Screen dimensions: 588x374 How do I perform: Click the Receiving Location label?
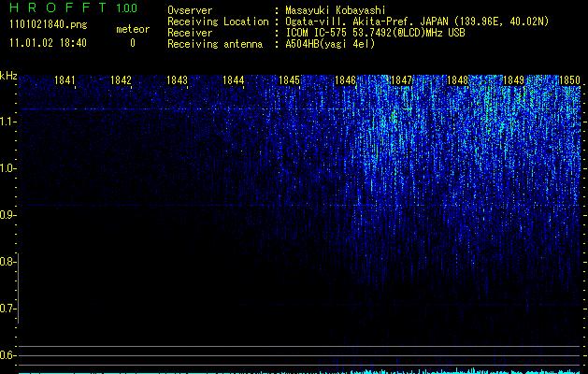218,22
